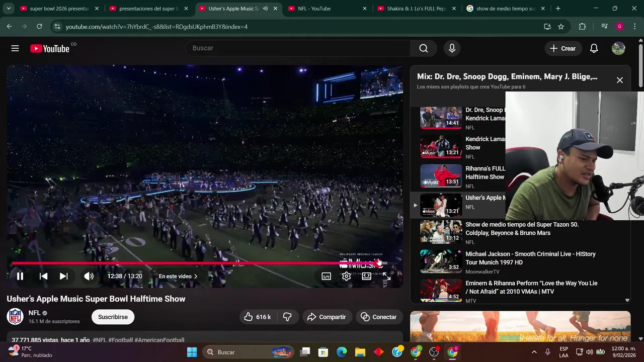Screen dimensions: 644x362
Task: Pause the Usher halftime video
Action: point(20,276)
